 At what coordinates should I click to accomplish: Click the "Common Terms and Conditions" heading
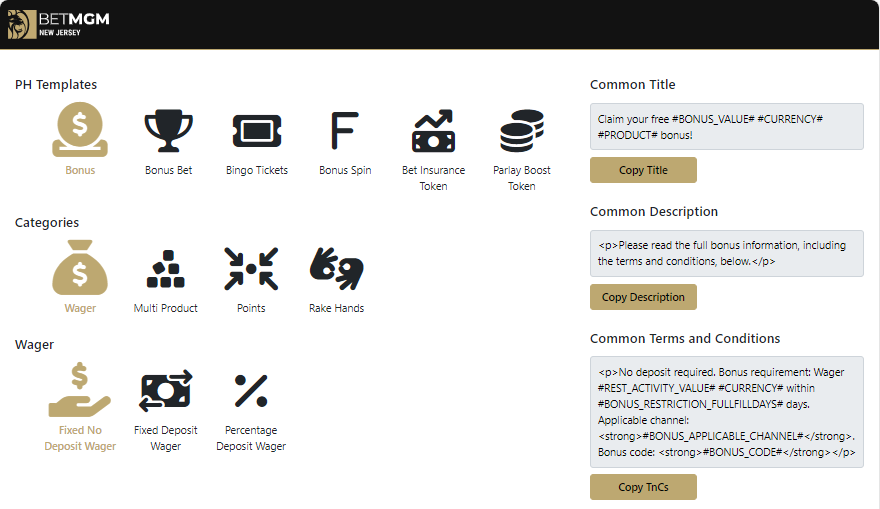[685, 338]
